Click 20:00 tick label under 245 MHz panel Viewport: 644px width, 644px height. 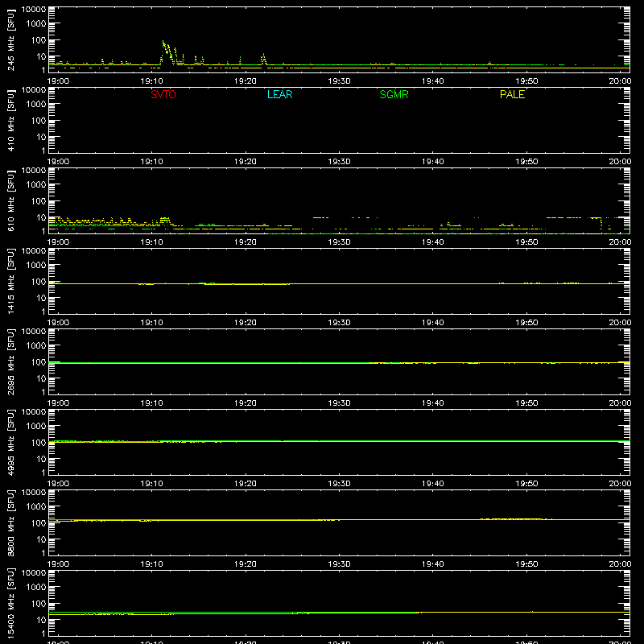620,81
